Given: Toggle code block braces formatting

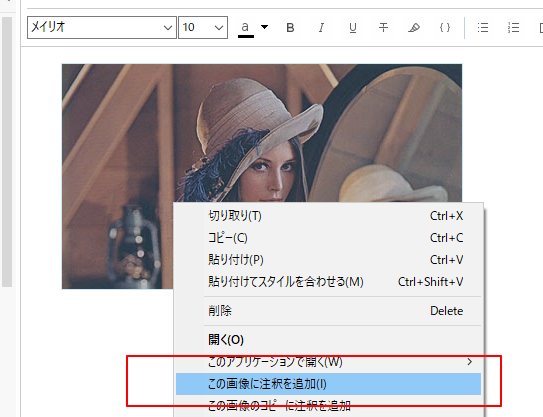Looking at the screenshot, I should 445,27.
